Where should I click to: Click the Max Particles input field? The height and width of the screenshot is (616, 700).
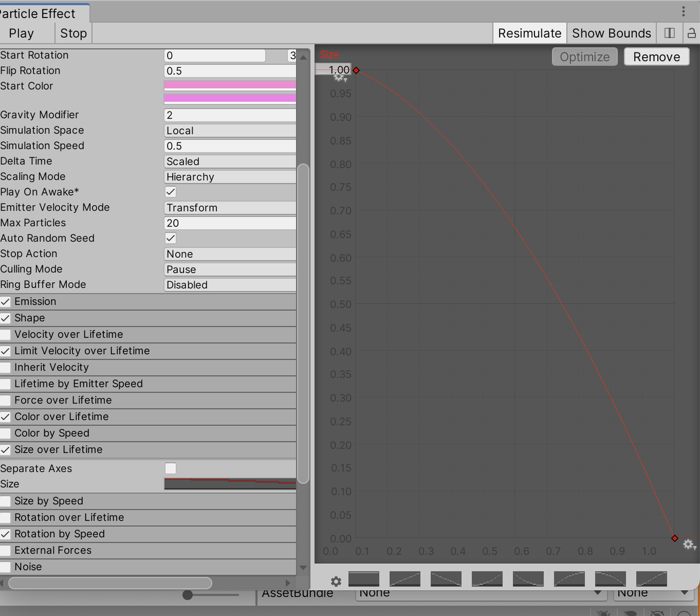230,223
